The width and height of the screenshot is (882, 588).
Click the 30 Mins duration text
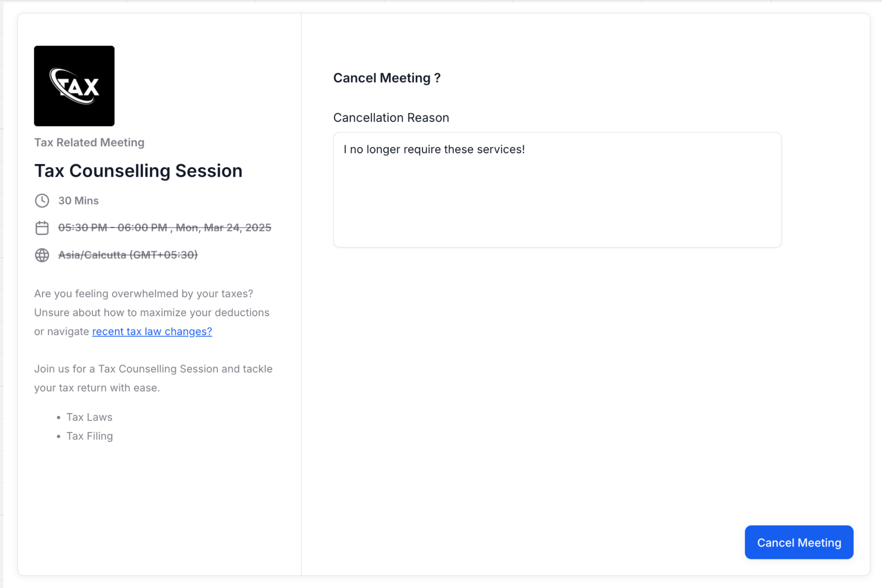click(79, 201)
